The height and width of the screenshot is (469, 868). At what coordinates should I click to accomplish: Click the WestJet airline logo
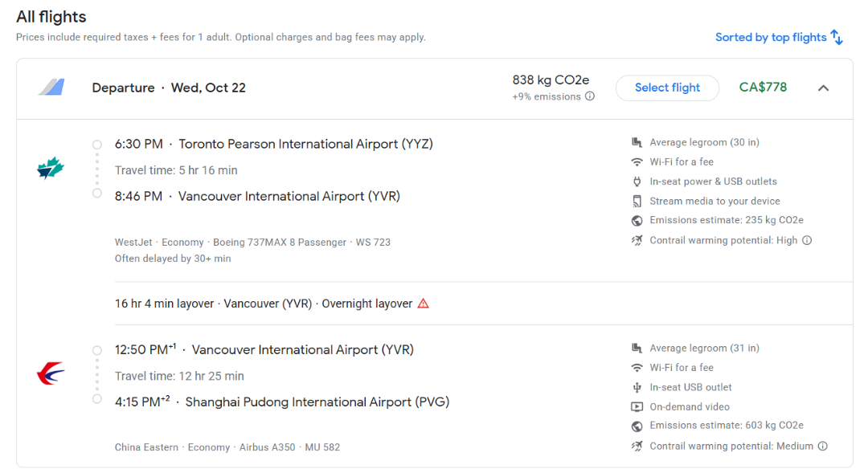tap(51, 168)
